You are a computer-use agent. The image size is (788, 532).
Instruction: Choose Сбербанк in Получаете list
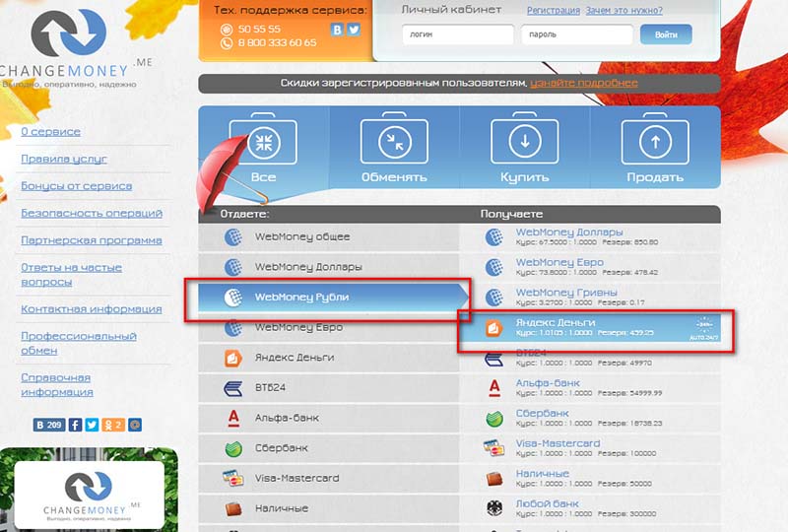point(590,418)
